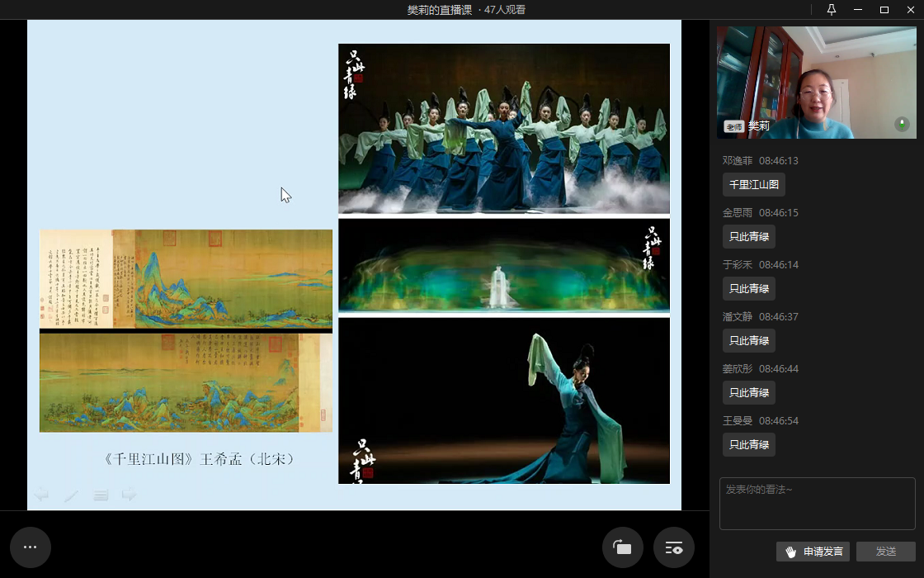Open the faint slide menu icon
The width and height of the screenshot is (924, 578).
point(101,495)
